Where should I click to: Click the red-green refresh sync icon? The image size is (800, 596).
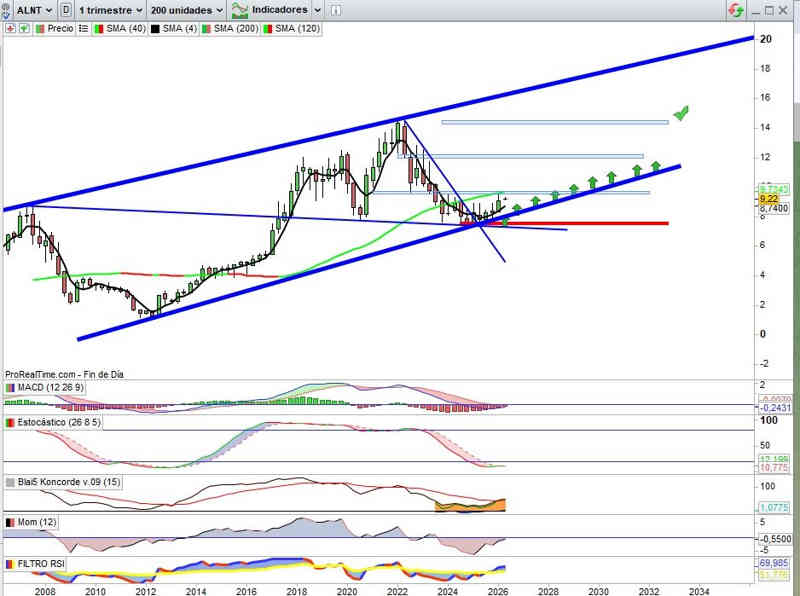click(x=735, y=9)
